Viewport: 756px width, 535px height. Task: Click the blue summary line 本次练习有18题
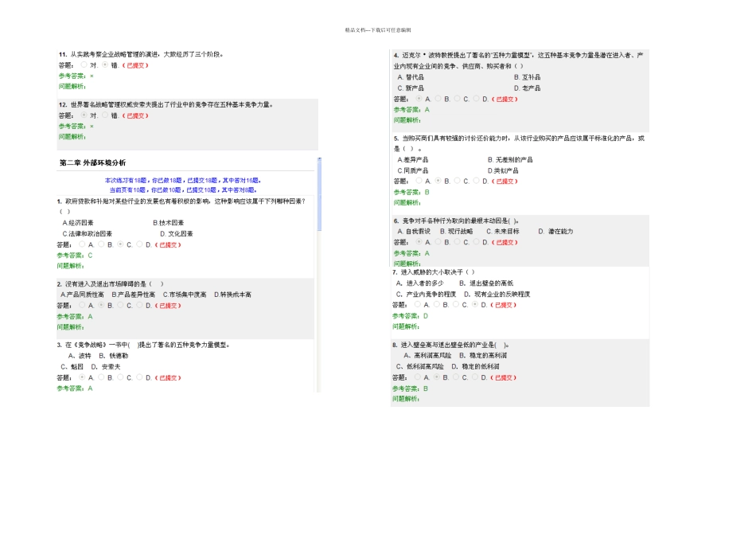(x=183, y=181)
